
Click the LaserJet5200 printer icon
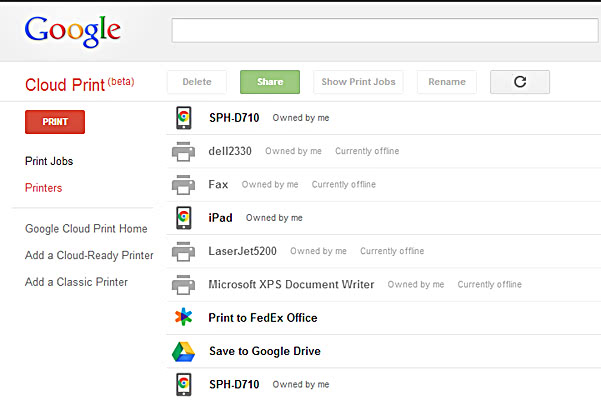click(183, 251)
